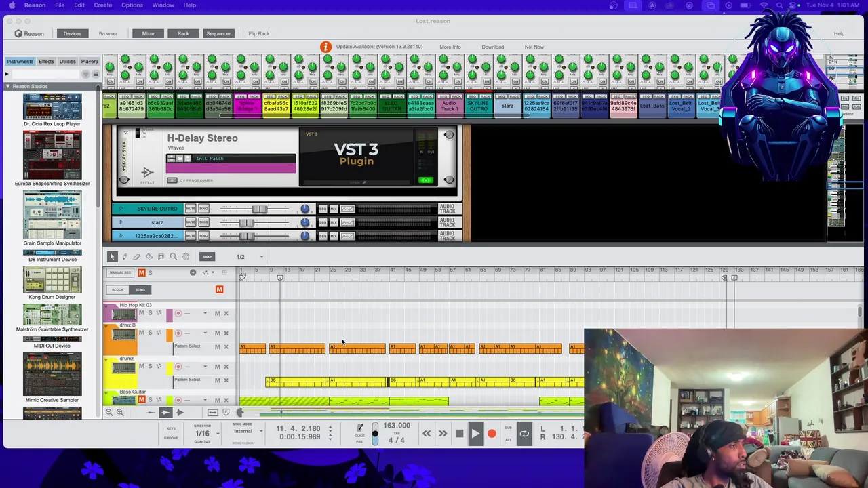Click the Fast Forward transport button
Viewport: 868px width, 488px height.
coord(442,434)
